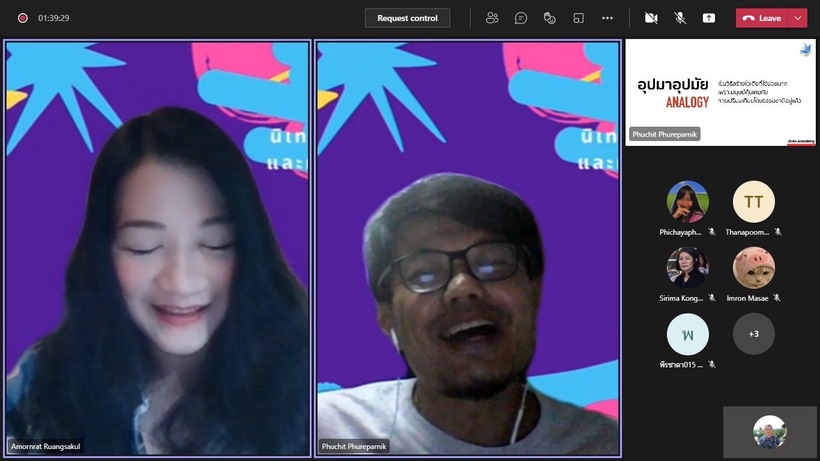Toggle the camera on
The width and height of the screenshot is (820, 461).
click(x=651, y=18)
